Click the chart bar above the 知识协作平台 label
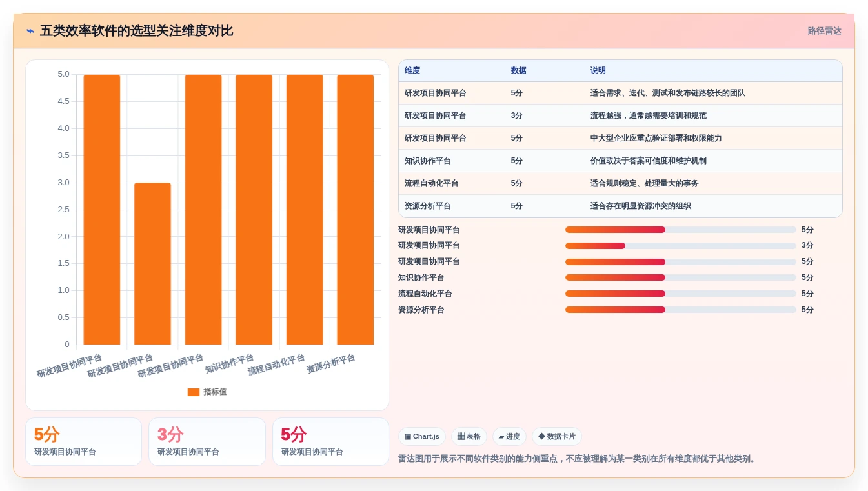The width and height of the screenshot is (868, 491). pos(254,210)
